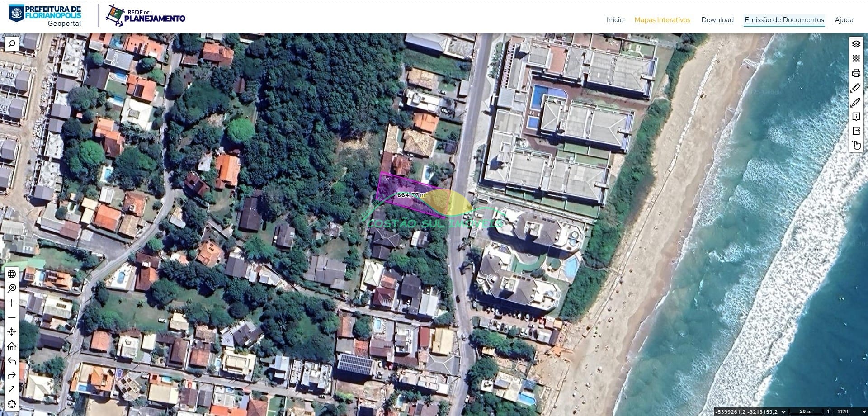The height and width of the screenshot is (416, 868).
Task: Select the pencil drawing tool
Action: pos(856,102)
